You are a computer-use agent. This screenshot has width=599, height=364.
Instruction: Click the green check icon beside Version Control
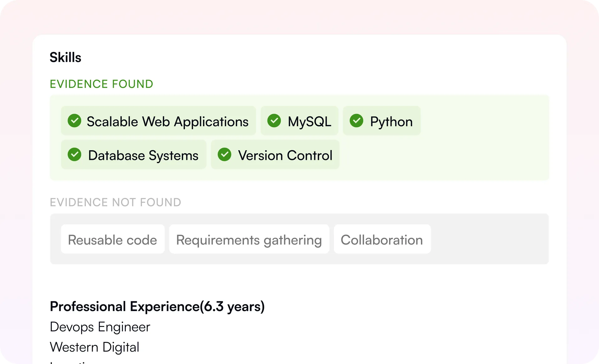coord(224,154)
